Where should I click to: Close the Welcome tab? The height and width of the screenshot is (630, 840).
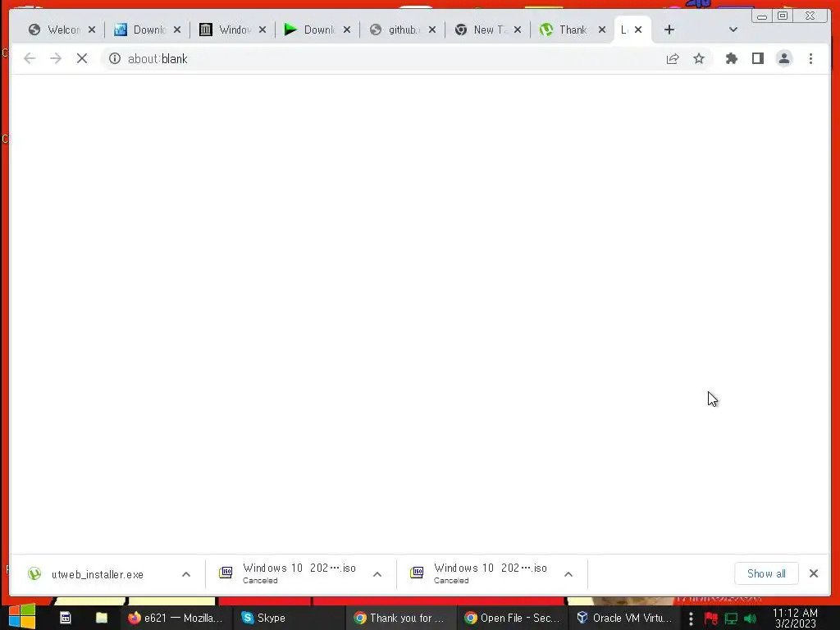[x=92, y=30]
